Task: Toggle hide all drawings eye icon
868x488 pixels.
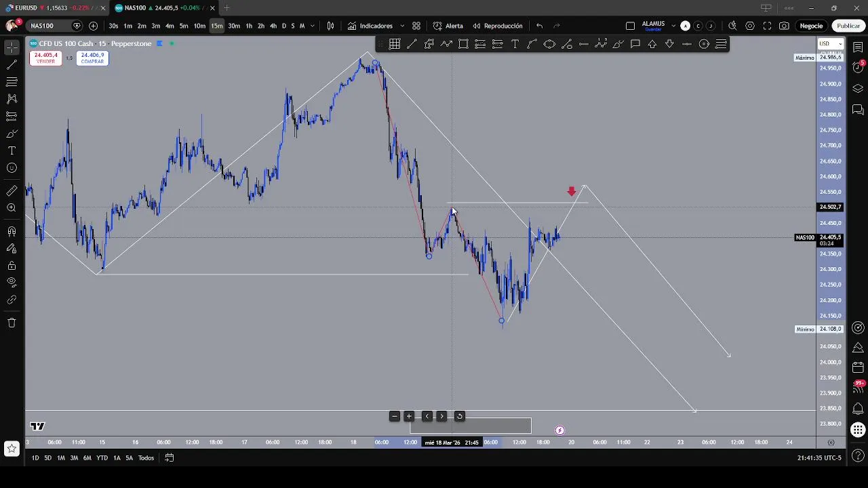Action: 12,282
